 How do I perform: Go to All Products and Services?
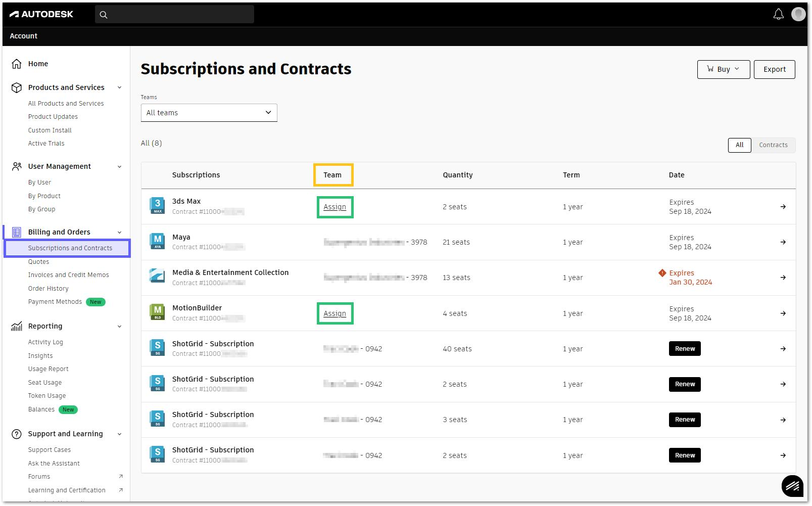66,104
